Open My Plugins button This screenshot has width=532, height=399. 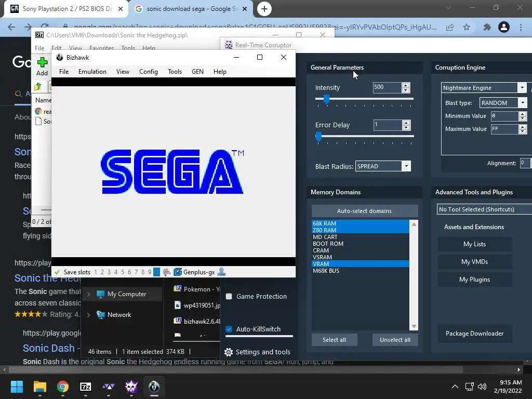point(475,280)
